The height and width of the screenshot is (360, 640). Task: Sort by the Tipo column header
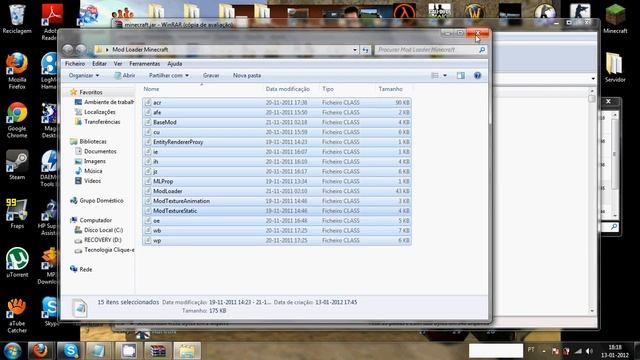pyautogui.click(x=328, y=89)
